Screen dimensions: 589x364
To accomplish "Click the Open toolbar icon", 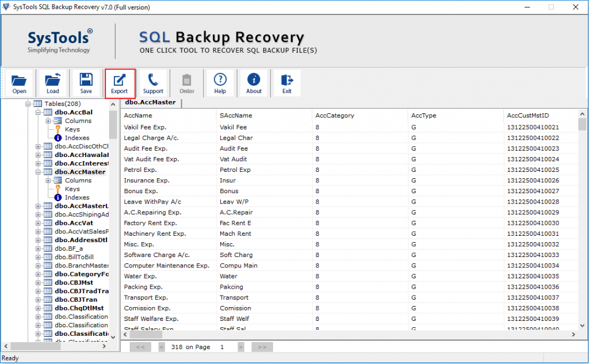I will (x=19, y=83).
